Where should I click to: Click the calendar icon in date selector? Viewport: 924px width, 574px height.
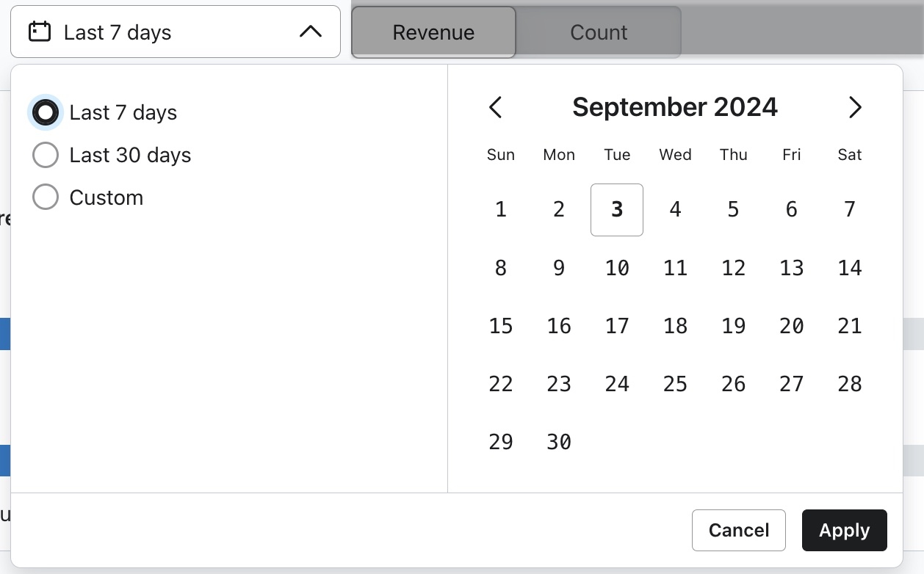[x=40, y=32]
